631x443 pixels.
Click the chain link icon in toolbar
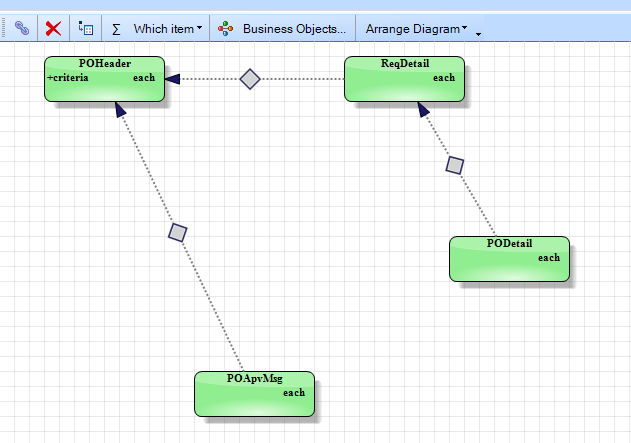tap(22, 28)
